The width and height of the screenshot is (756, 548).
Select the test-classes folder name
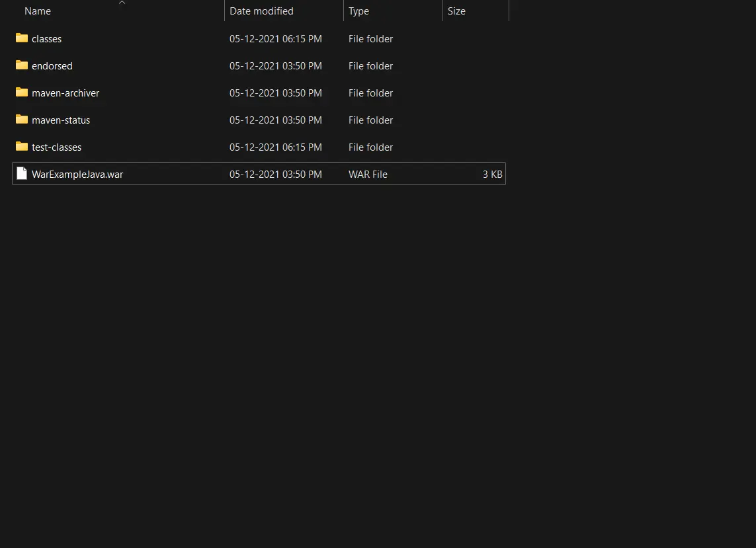click(57, 147)
